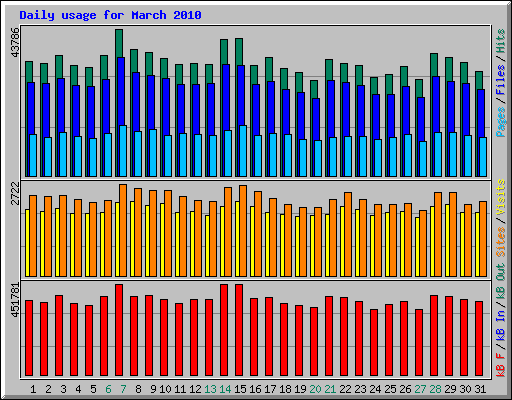Image resolution: width=512 pixels, height=400 pixels.
Task: Click day 17 on the x-axis
Action: (x=270, y=389)
